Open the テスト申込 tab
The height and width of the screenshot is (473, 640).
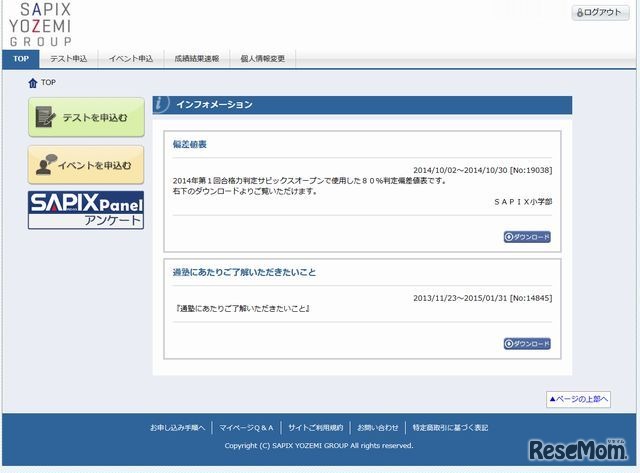[x=69, y=59]
